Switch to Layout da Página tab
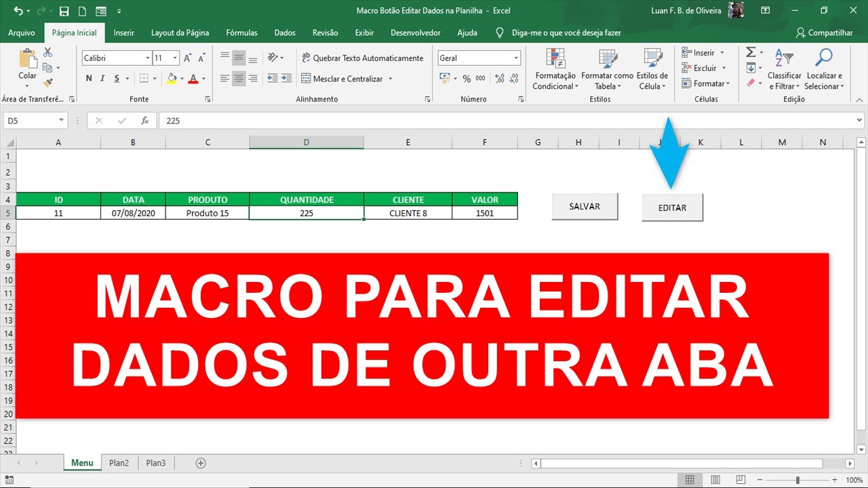 tap(180, 33)
